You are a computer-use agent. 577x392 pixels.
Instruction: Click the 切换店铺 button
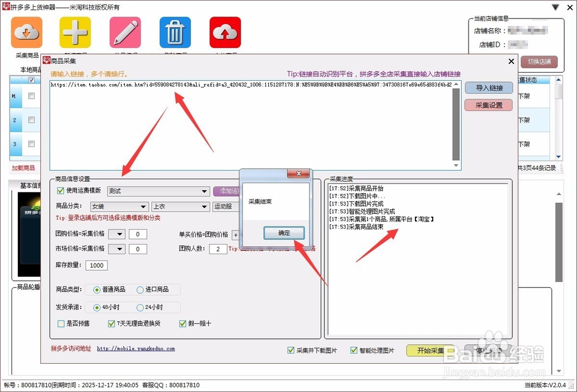[539, 62]
